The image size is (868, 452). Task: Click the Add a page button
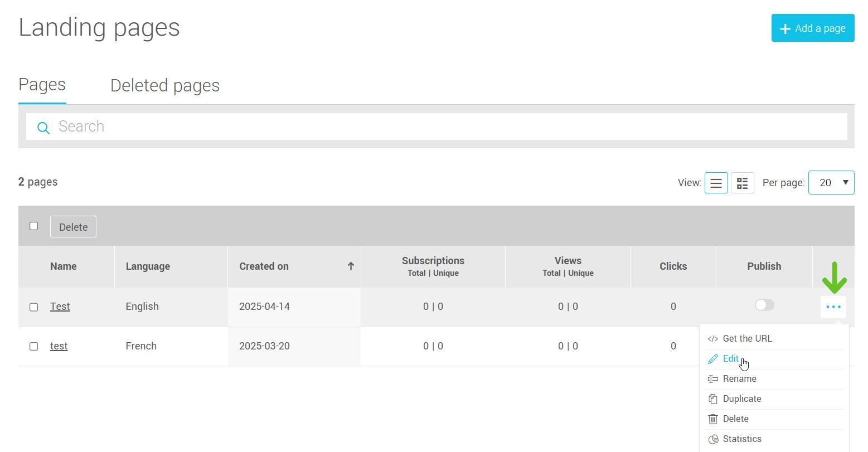(x=812, y=28)
